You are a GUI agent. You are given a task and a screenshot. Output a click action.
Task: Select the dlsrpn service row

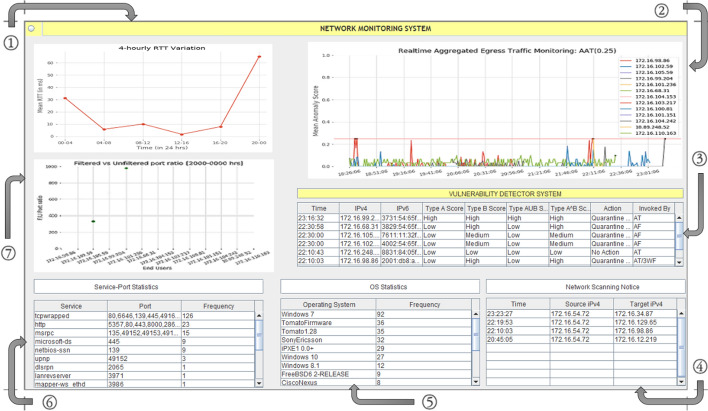(x=144, y=367)
